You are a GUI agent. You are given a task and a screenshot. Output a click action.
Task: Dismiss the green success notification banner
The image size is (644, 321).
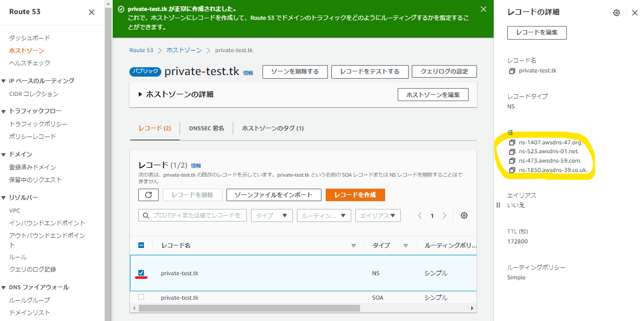point(483,9)
